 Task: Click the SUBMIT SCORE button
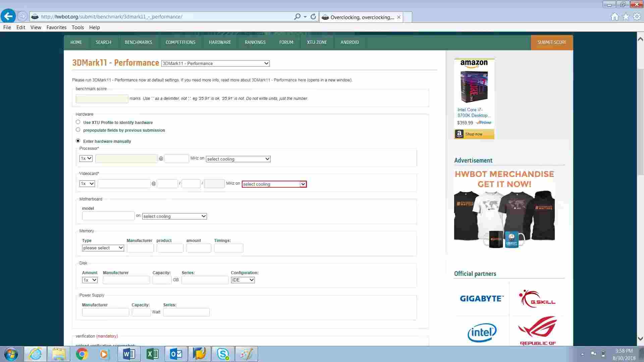pyautogui.click(x=552, y=42)
